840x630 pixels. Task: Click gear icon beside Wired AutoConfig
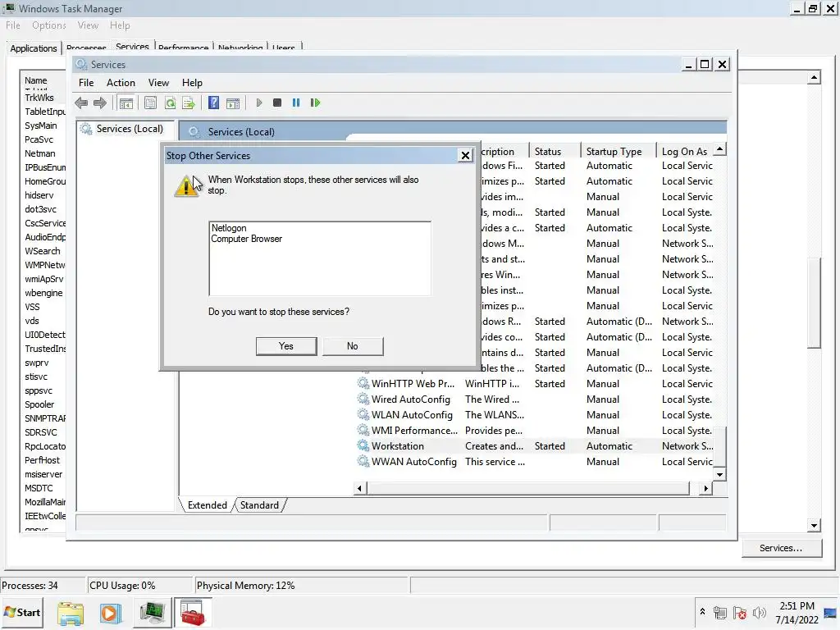click(x=363, y=399)
